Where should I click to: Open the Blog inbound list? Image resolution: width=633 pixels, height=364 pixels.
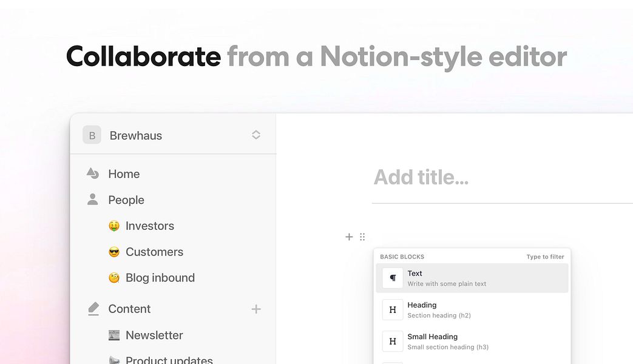160,278
